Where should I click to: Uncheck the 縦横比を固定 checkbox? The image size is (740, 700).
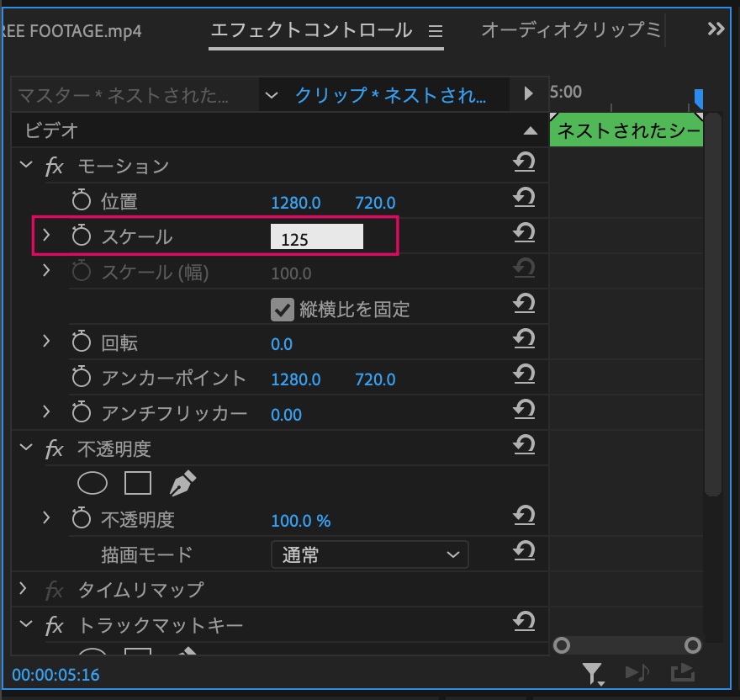(283, 310)
